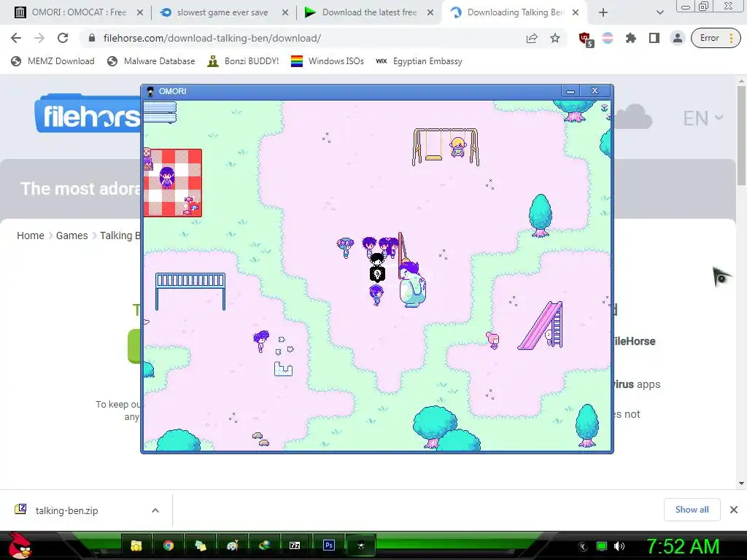Select the OMORI game taskbar icon
The image size is (747, 560).
[360, 545]
